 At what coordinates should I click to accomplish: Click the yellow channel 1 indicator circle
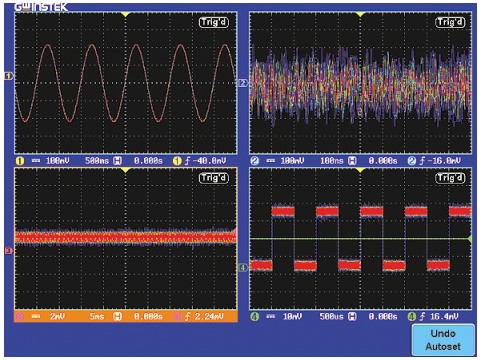click(20, 161)
